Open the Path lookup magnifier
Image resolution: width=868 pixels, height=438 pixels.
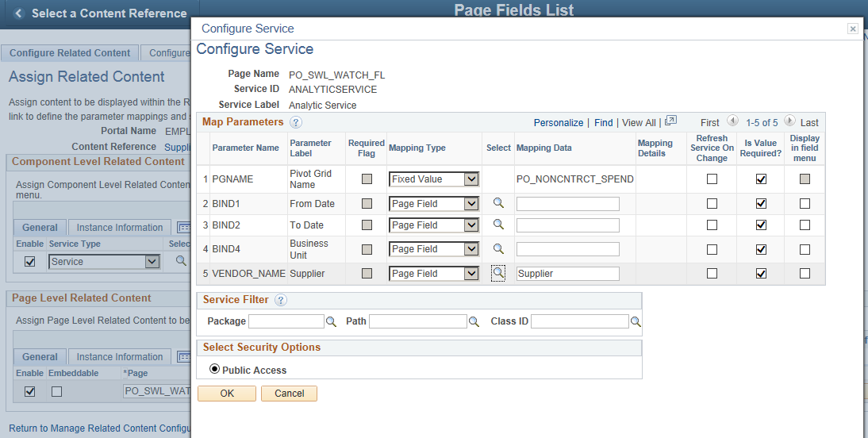click(474, 321)
